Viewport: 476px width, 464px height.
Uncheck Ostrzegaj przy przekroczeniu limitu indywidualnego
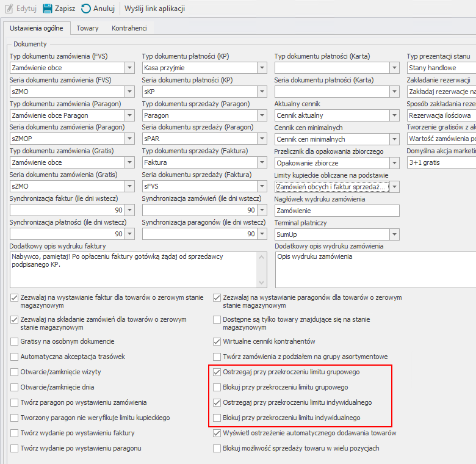(217, 402)
